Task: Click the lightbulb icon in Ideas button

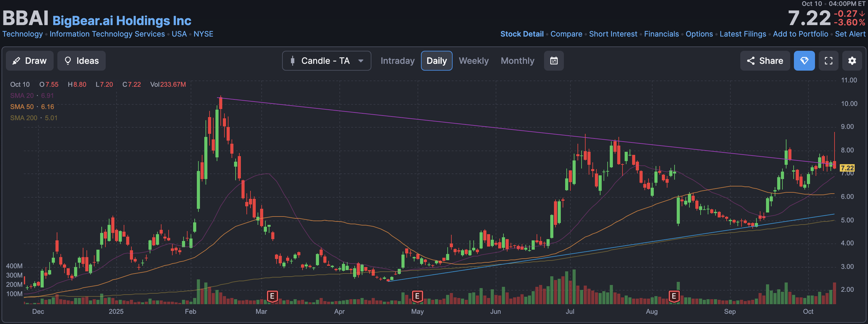Action: 68,61
